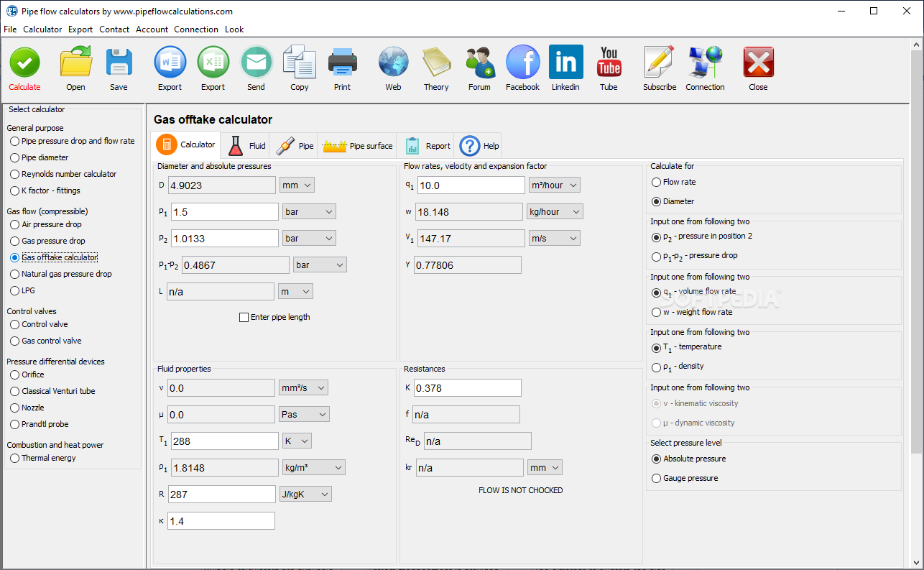924x570 pixels.
Task: Open the Facebook icon
Action: coord(522,63)
